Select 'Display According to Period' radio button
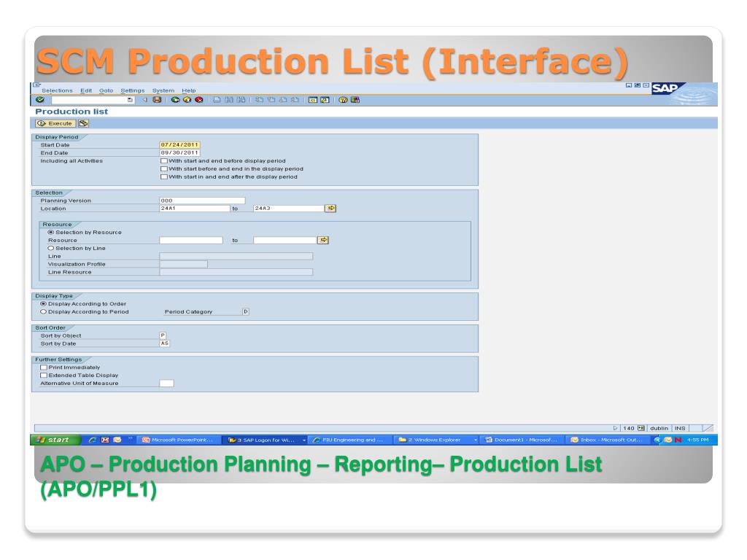 (x=43, y=312)
